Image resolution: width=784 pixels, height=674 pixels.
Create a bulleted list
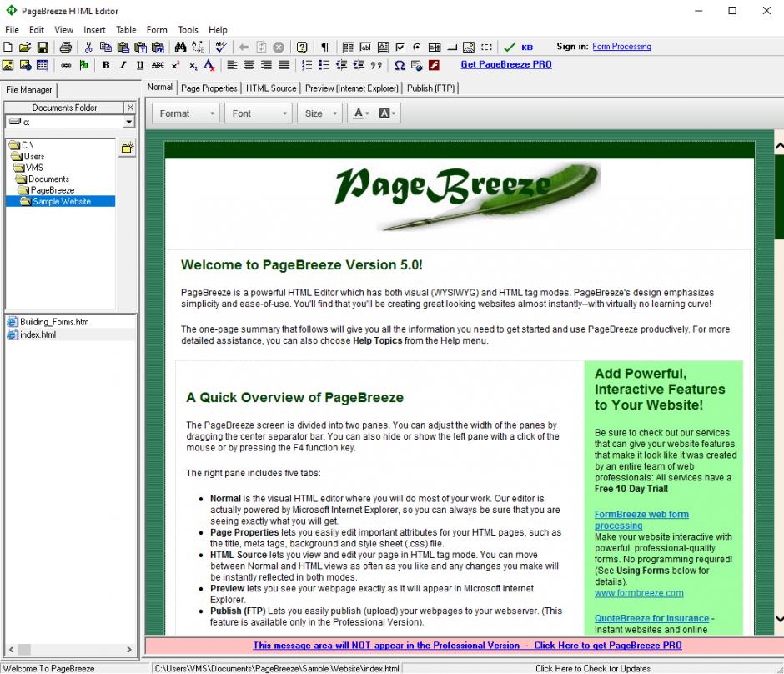click(324, 65)
